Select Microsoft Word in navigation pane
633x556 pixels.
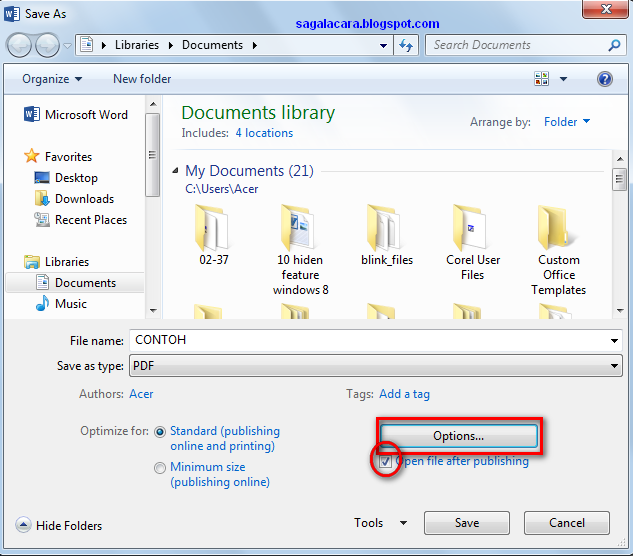[x=76, y=115]
